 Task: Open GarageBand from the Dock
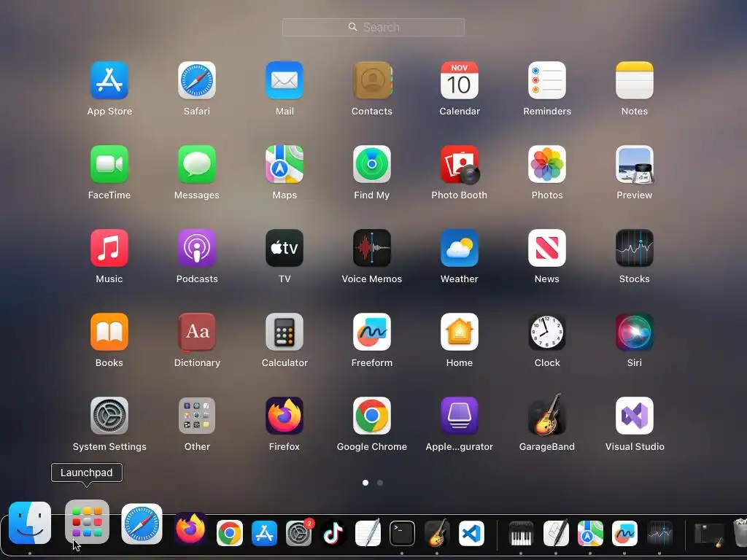(437, 533)
